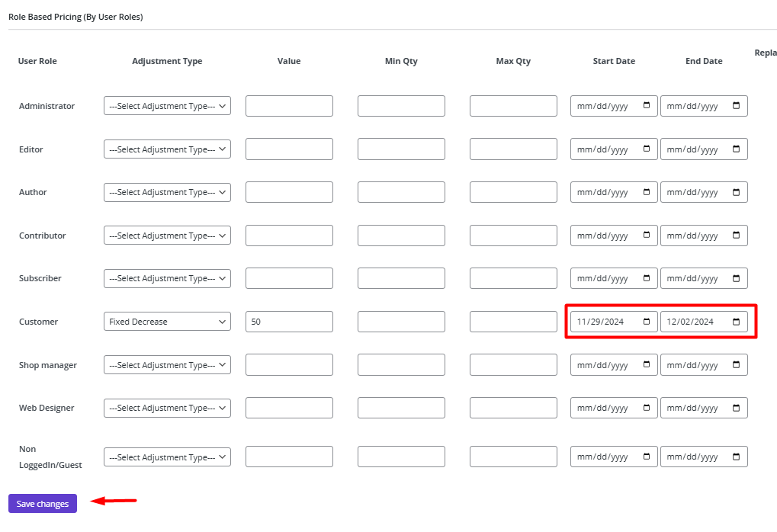Expand Shop manager adjustment type dropdown
777x532 pixels.
coord(167,365)
